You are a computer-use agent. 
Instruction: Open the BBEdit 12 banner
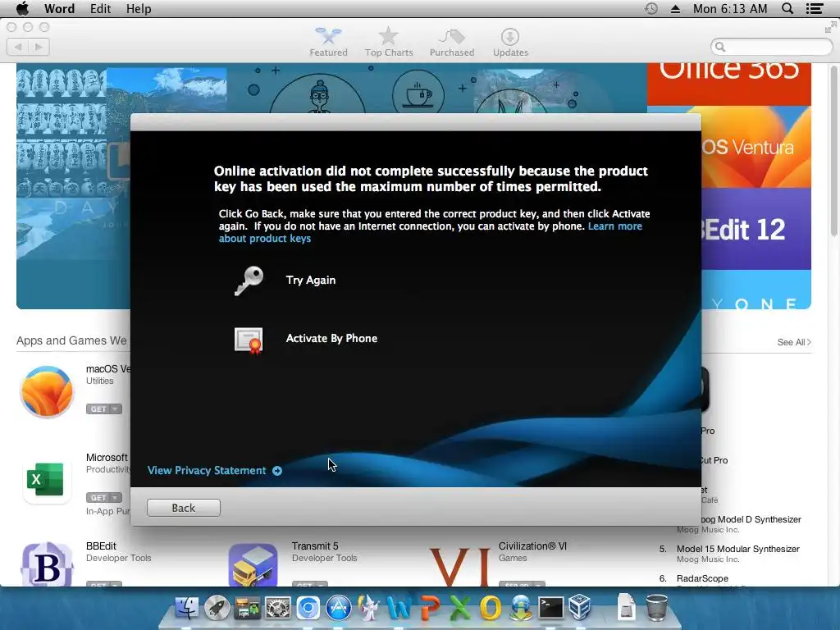coord(756,229)
